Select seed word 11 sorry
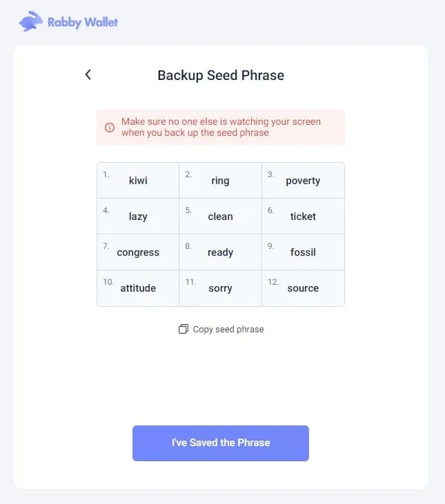The width and height of the screenshot is (445, 504). click(220, 288)
